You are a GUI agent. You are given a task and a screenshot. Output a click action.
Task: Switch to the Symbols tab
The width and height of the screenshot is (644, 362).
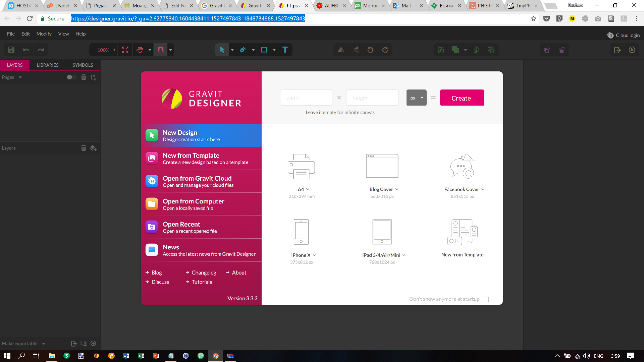83,65
